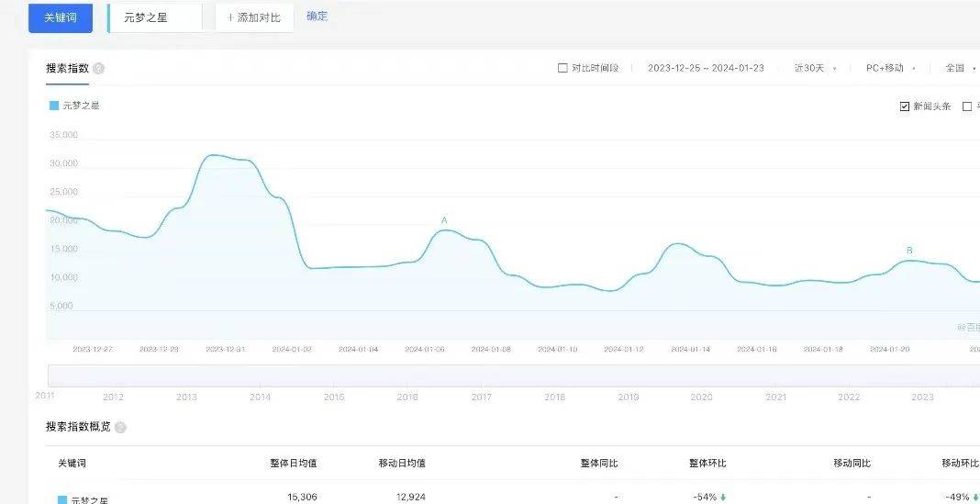Click the blue square in the overview table row

pos(62,500)
